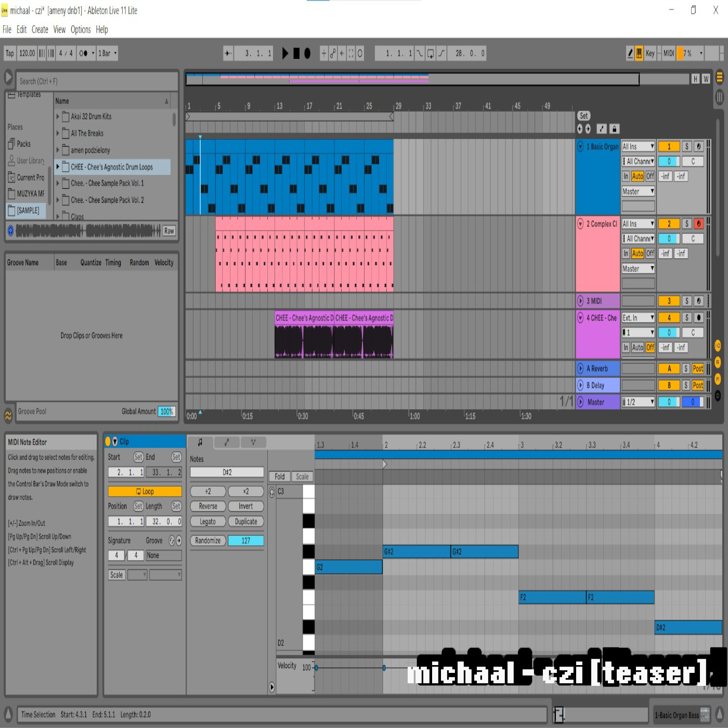
Task: Open the Notes tab in clip view
Action: tap(200, 442)
